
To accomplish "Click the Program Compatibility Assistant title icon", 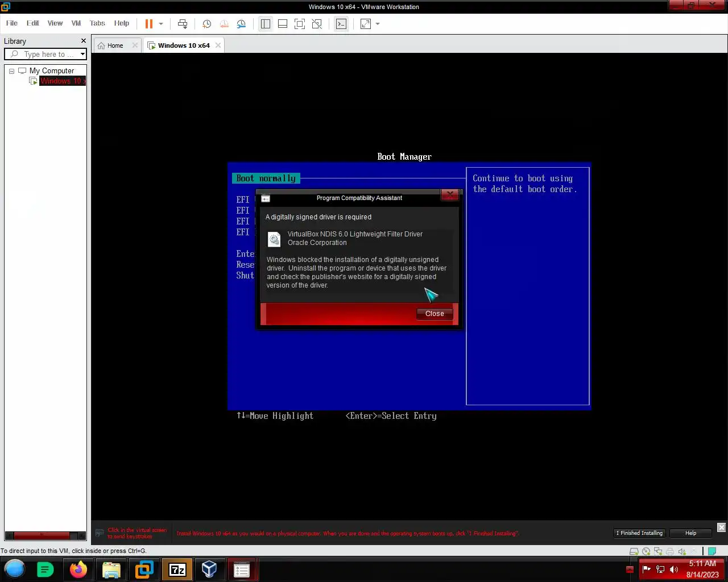I will [x=266, y=198].
